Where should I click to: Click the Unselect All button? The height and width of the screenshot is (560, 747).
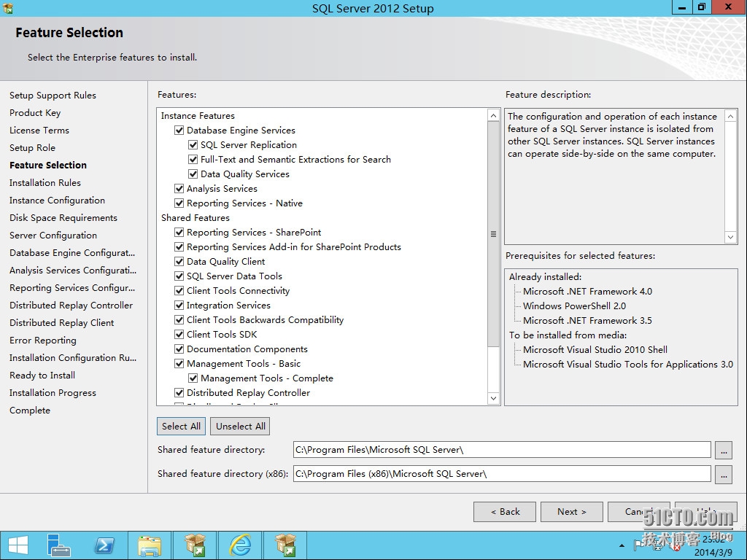[241, 426]
